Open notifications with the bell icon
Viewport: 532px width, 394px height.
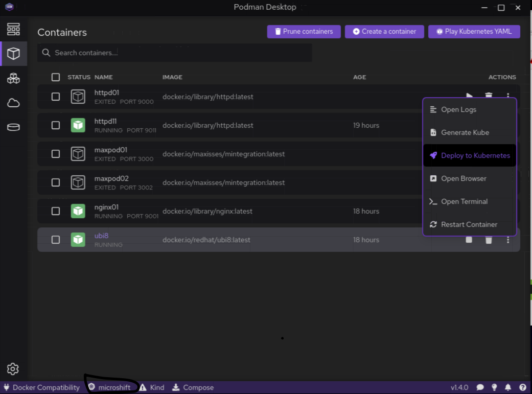508,387
